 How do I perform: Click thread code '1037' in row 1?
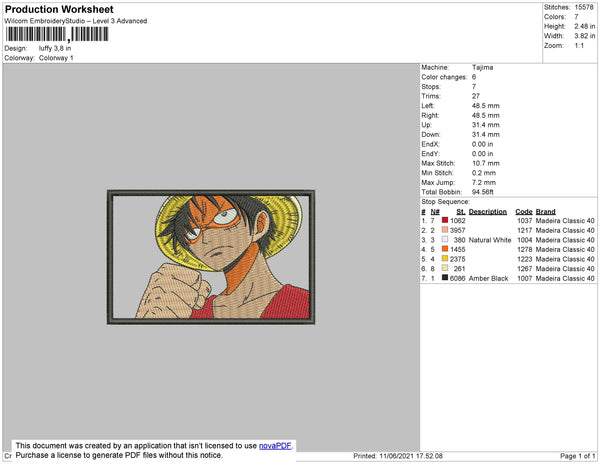[525, 221]
